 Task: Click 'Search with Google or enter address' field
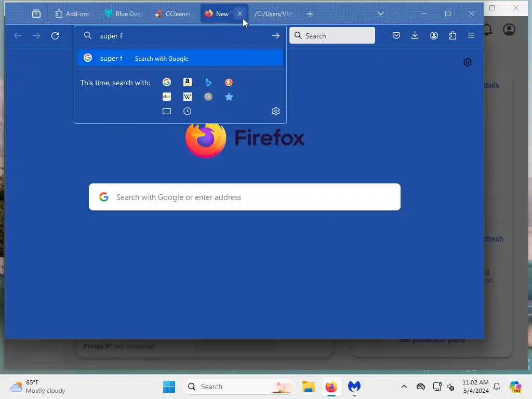245,197
